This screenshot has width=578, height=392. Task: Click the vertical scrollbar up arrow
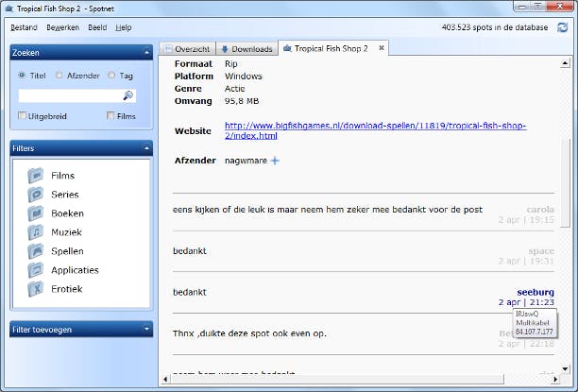(x=565, y=63)
